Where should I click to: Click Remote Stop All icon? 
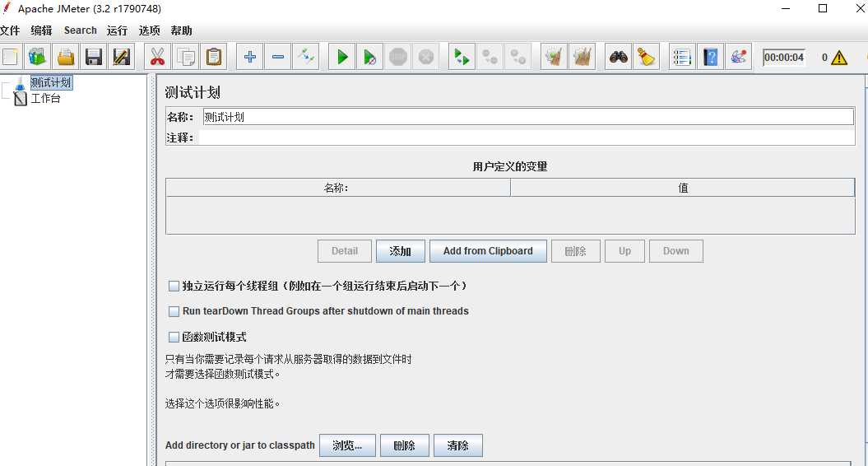pos(490,57)
